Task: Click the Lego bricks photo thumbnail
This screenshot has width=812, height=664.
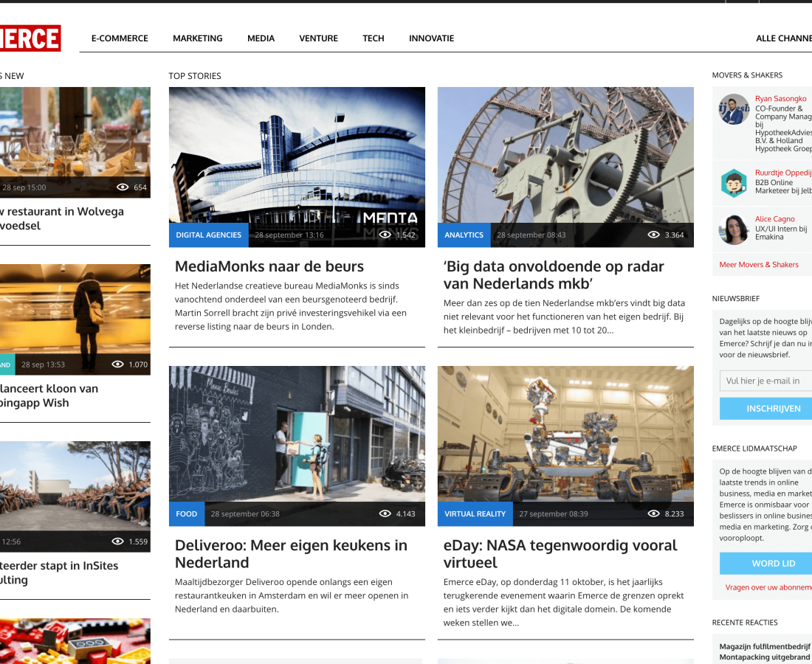Action: (x=75, y=641)
